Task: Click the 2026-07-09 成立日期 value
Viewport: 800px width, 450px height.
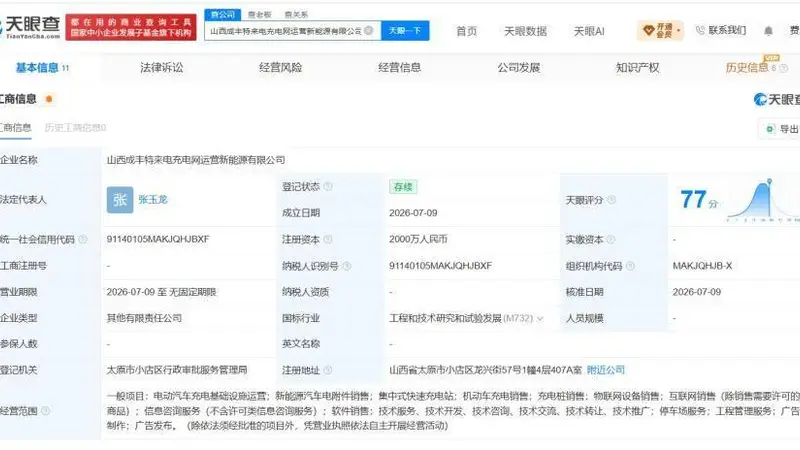Action: tap(413, 213)
